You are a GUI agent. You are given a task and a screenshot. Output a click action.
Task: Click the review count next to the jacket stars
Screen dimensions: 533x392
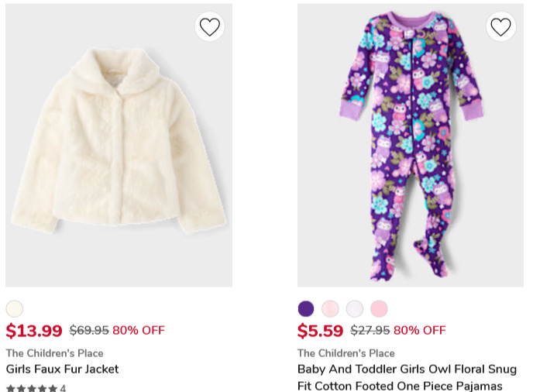[x=64, y=388]
